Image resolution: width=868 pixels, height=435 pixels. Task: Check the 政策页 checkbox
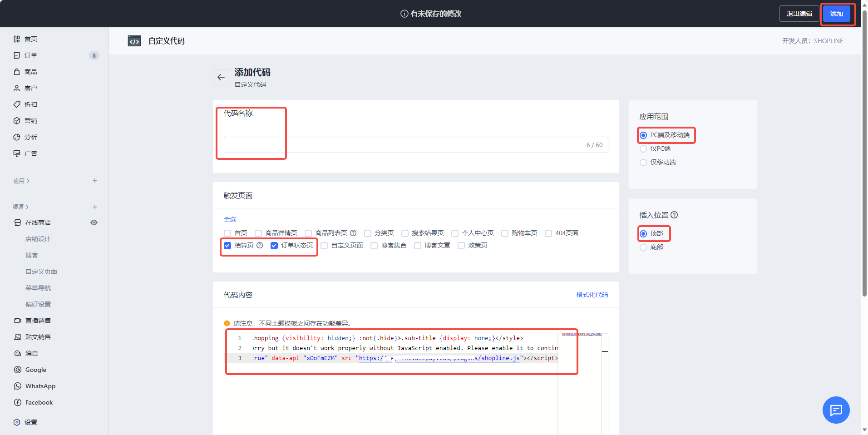pyautogui.click(x=461, y=246)
